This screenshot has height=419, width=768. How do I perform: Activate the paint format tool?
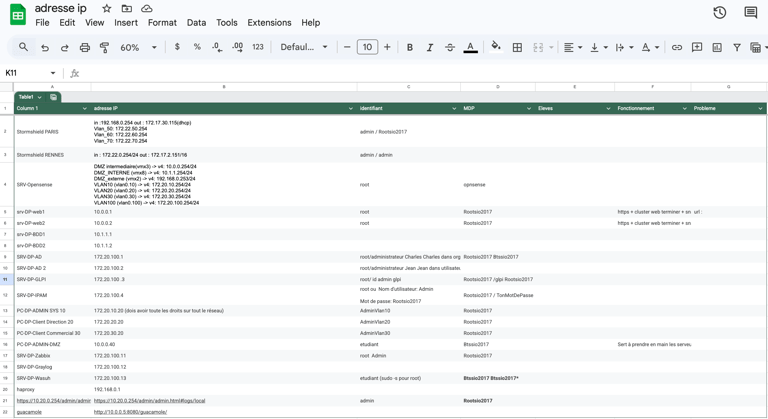tap(104, 48)
